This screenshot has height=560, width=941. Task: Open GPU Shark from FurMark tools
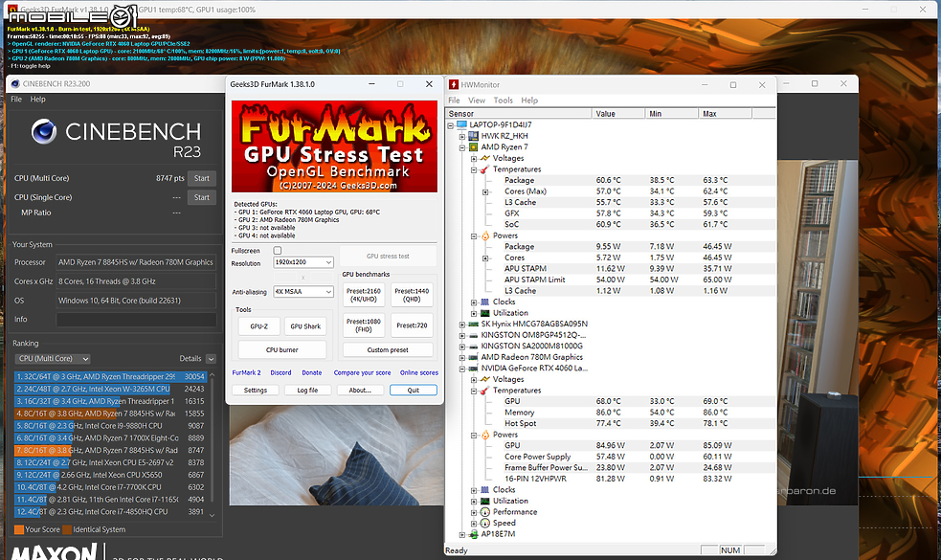point(305,326)
